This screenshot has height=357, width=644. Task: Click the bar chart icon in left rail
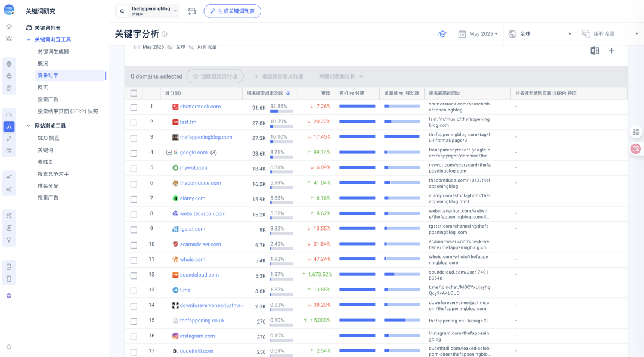(8, 115)
